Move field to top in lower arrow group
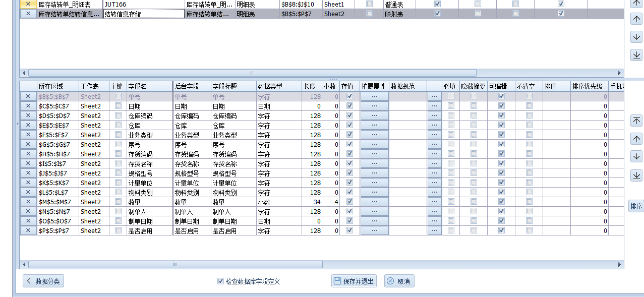 (x=636, y=120)
